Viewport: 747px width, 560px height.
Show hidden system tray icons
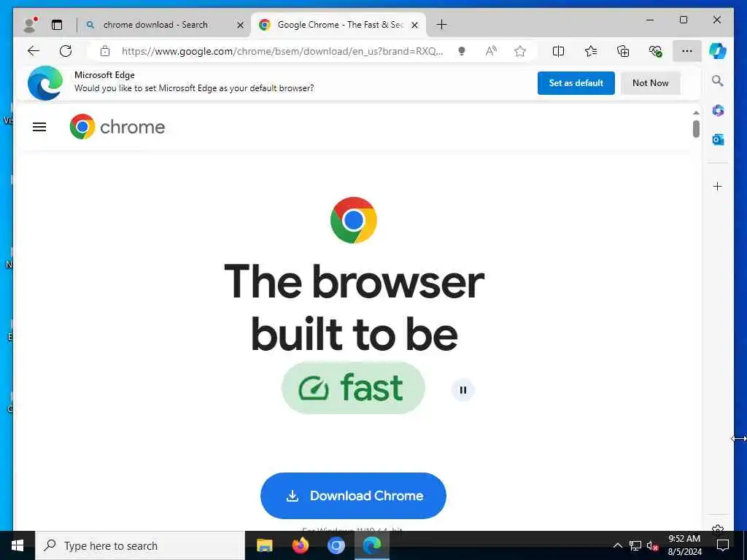[x=617, y=545]
